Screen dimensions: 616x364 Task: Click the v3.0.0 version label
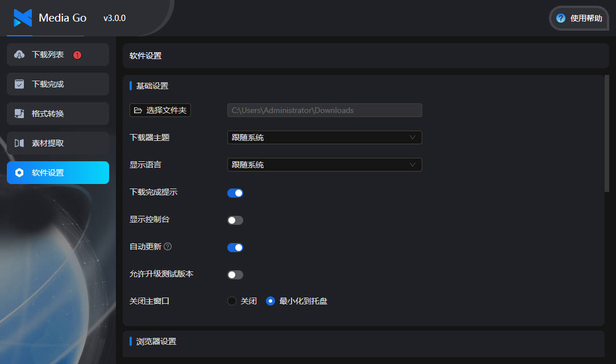[x=114, y=18]
